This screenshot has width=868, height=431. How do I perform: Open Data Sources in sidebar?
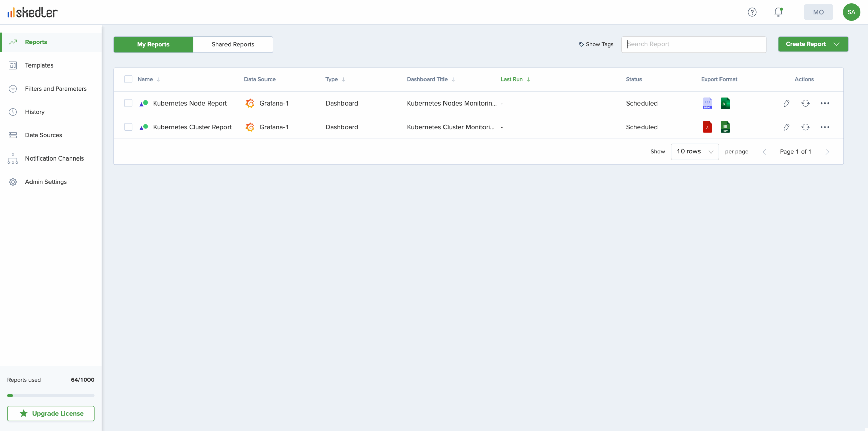click(43, 135)
